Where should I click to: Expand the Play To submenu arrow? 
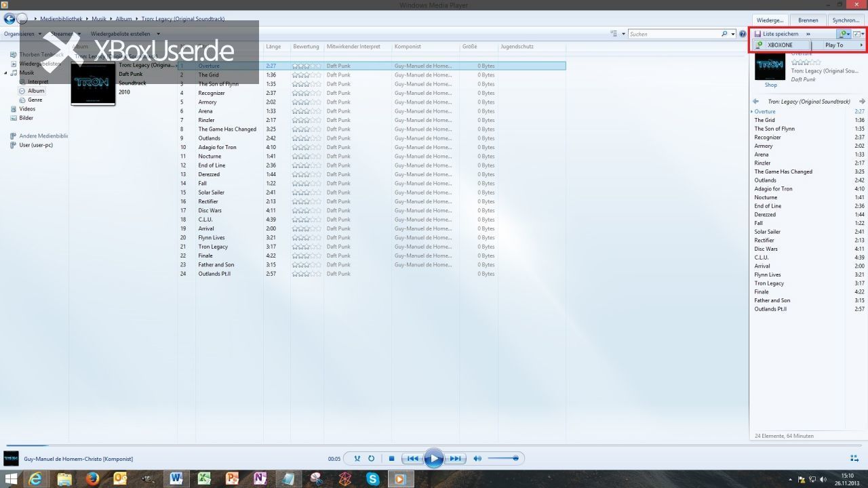[x=861, y=45]
